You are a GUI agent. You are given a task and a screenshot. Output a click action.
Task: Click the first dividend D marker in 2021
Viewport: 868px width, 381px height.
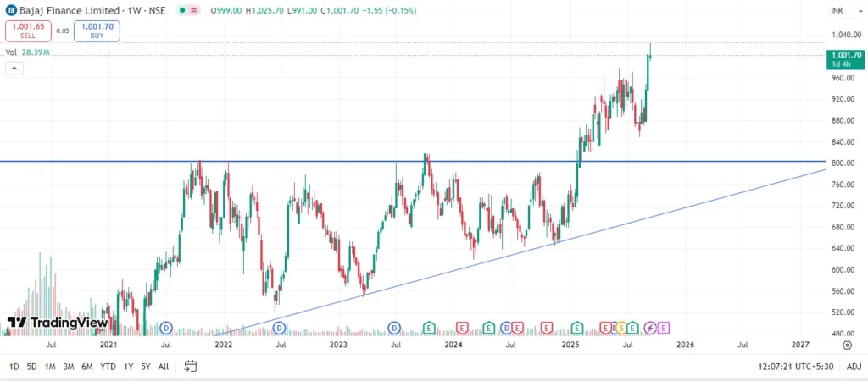tap(166, 328)
